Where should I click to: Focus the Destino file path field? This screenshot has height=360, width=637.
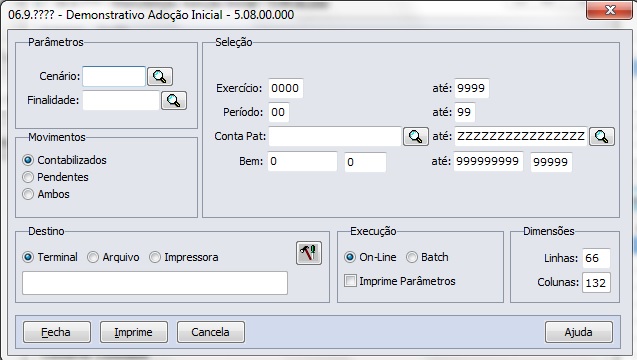pos(155,283)
